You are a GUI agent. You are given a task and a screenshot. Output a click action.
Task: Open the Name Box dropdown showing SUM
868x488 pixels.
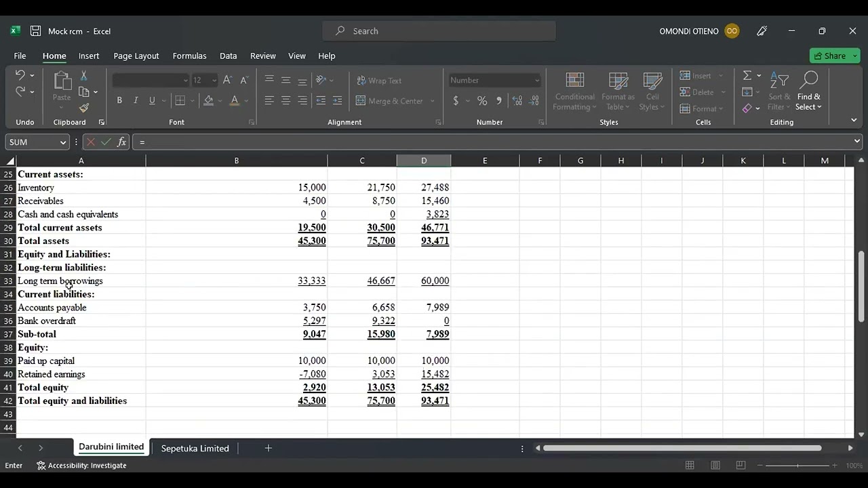pyautogui.click(x=63, y=142)
